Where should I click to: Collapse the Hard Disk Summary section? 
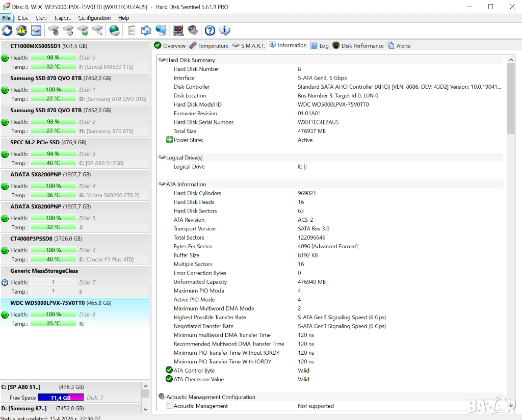click(x=162, y=60)
